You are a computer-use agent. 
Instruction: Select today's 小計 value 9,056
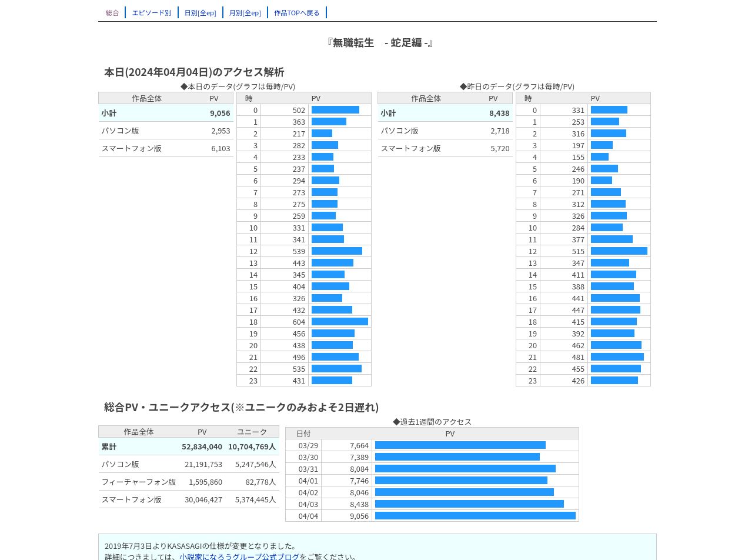click(x=220, y=113)
